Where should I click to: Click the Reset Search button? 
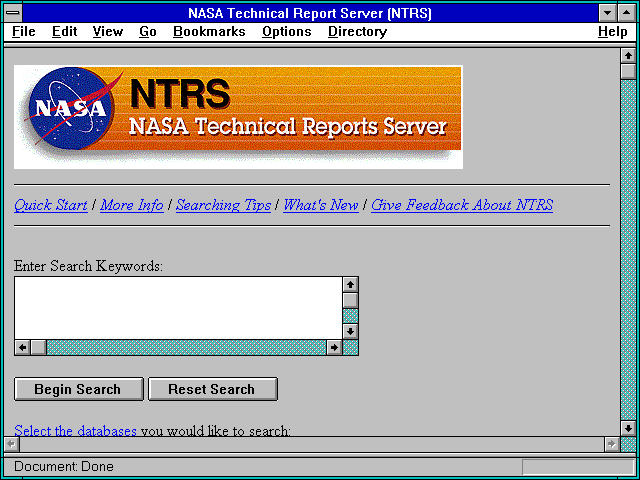coord(212,389)
